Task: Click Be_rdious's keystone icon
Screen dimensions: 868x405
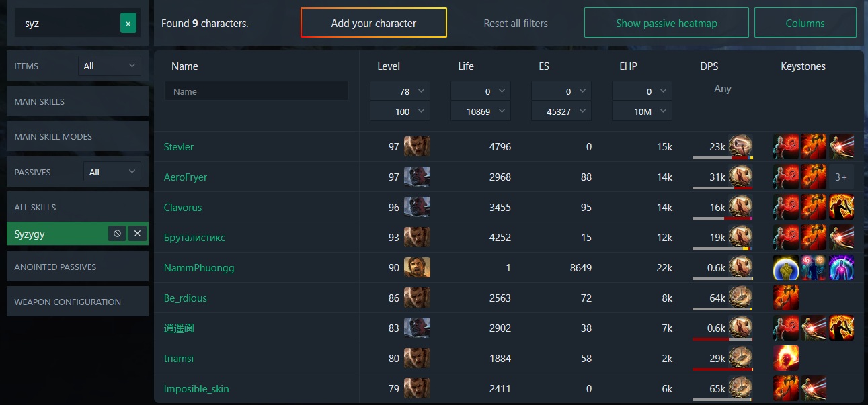Action: click(786, 298)
